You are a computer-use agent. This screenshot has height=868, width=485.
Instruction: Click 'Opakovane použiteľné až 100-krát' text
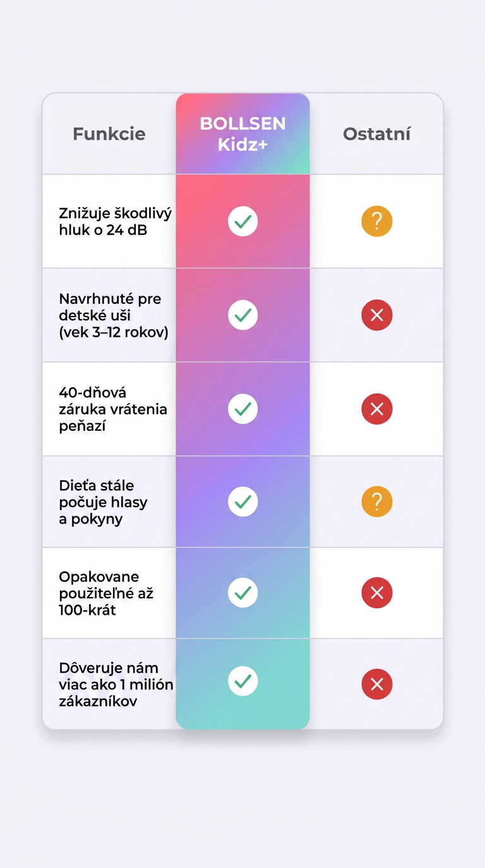(x=106, y=593)
